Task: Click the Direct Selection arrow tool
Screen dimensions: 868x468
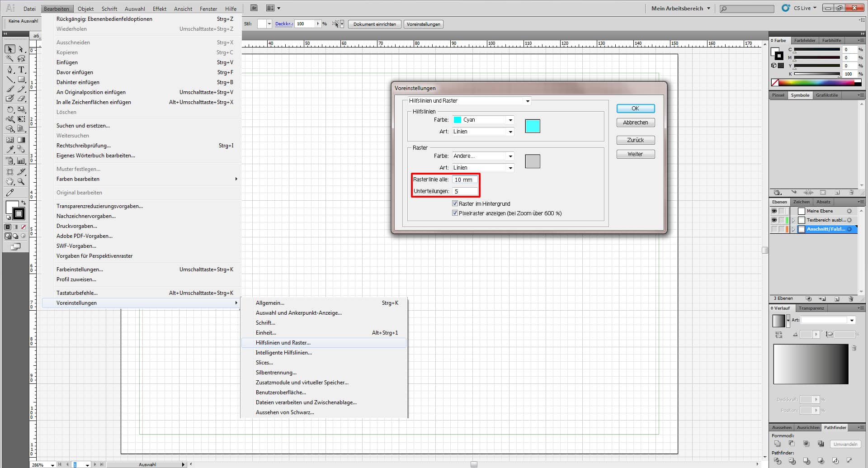Action: (21, 49)
